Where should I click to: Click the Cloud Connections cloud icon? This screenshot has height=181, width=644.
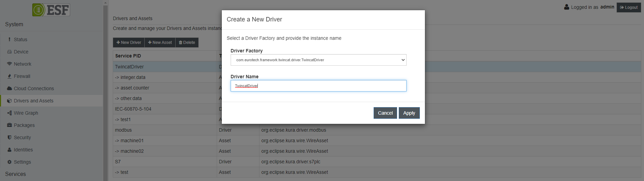pyautogui.click(x=10, y=88)
